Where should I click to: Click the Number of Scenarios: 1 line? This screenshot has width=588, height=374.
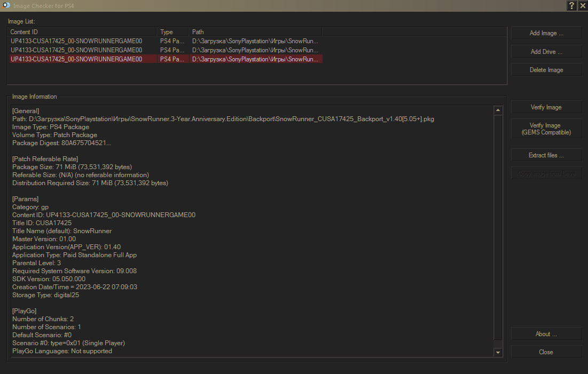coord(46,327)
